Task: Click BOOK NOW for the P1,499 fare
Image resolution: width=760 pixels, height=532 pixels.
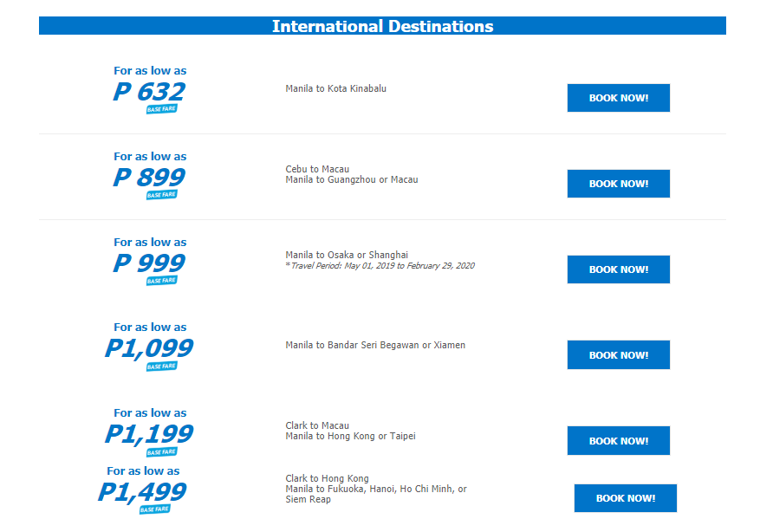Action: [626, 498]
